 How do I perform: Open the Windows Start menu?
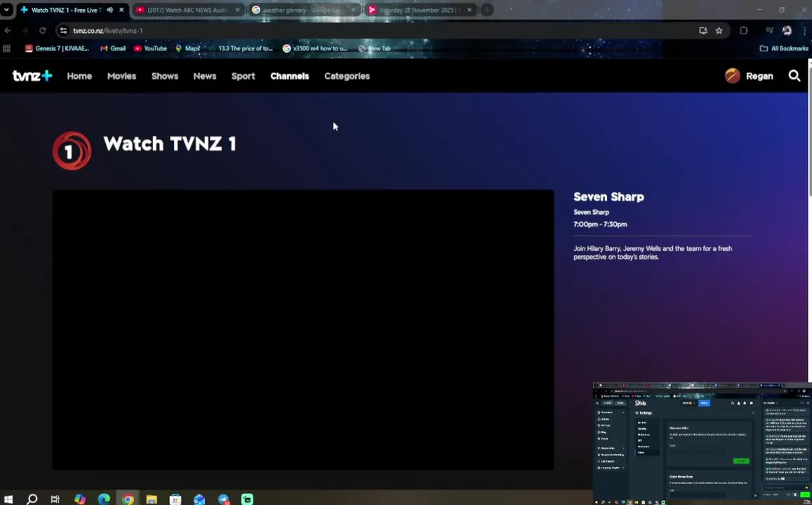[x=9, y=499]
